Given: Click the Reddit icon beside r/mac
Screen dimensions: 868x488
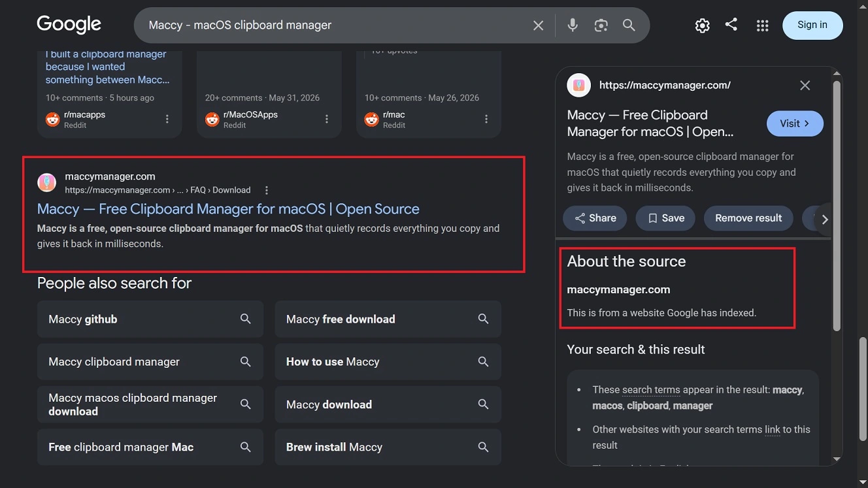Looking at the screenshot, I should click(x=371, y=120).
